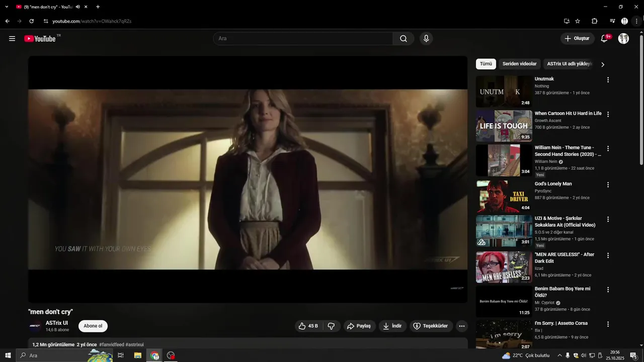Bookmark this page with star icon
The width and height of the screenshot is (644, 362).
click(578, 21)
